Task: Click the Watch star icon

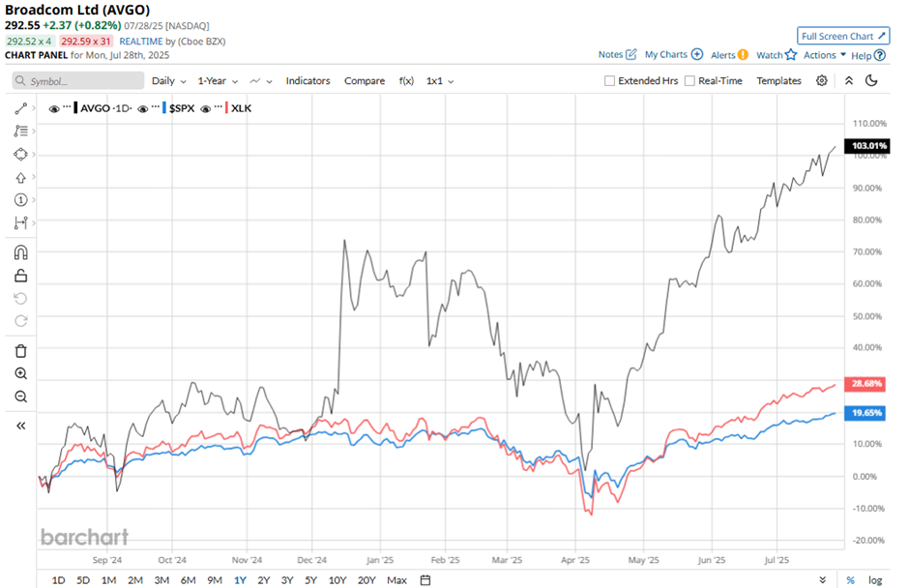Action: (791, 54)
